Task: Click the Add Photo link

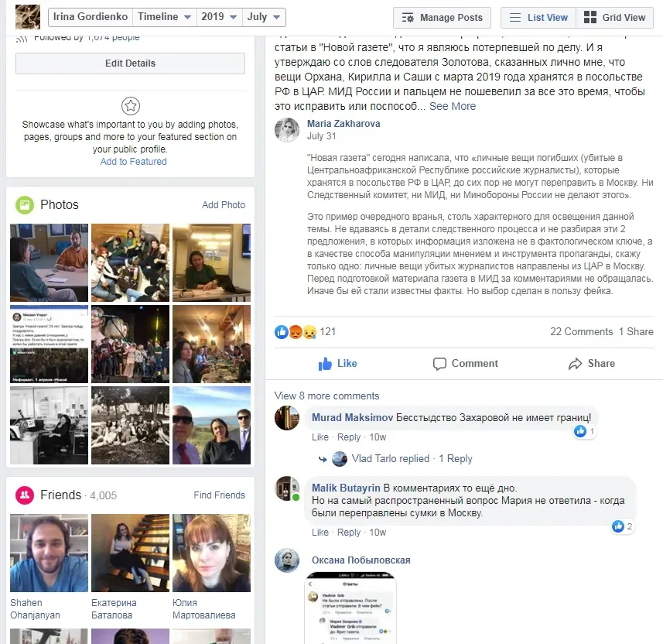Action: tap(224, 205)
